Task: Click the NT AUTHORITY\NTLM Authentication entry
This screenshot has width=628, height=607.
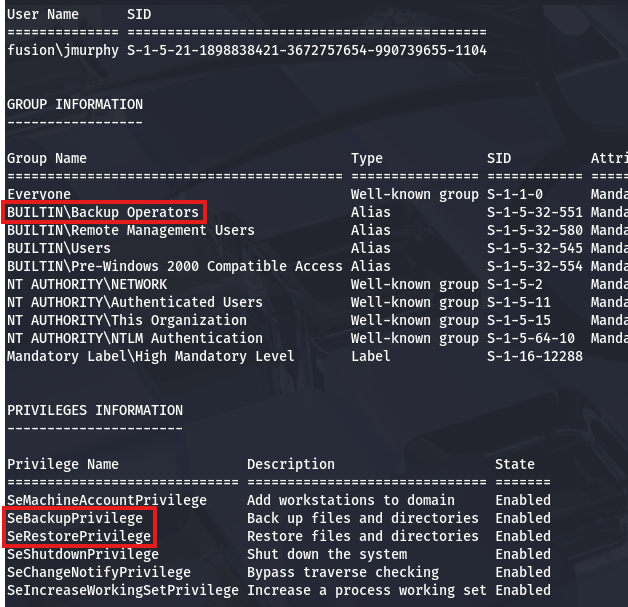Action: click(x=135, y=338)
